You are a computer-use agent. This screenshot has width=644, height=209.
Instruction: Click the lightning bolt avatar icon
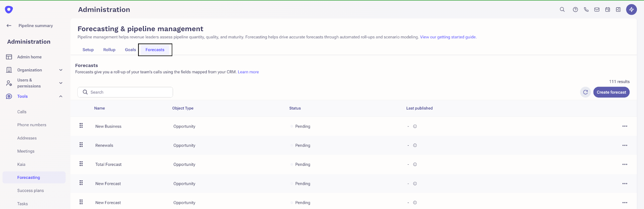[x=631, y=10]
